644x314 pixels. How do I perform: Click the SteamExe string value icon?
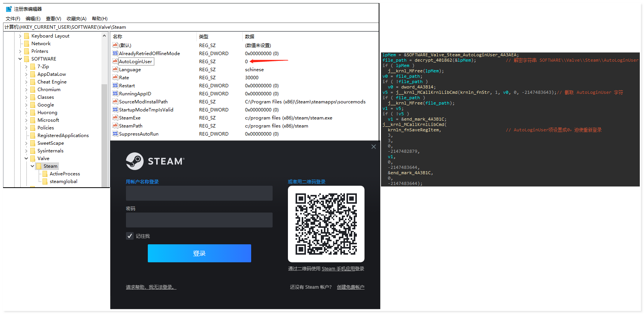pyautogui.click(x=115, y=118)
